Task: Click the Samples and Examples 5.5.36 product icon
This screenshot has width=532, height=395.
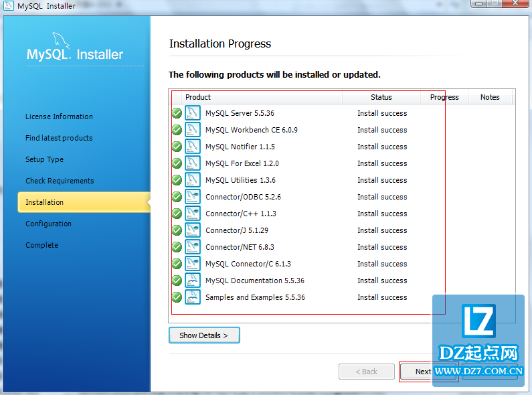Action: (x=192, y=297)
